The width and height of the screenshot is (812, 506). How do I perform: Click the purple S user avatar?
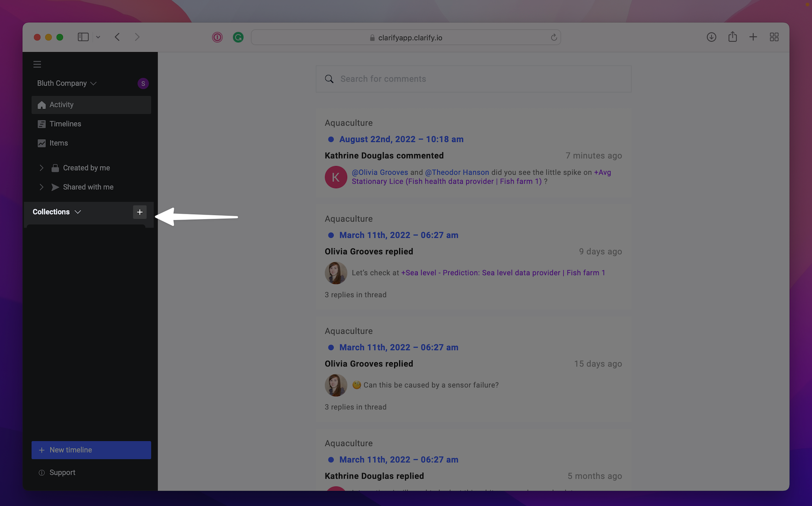pos(143,83)
